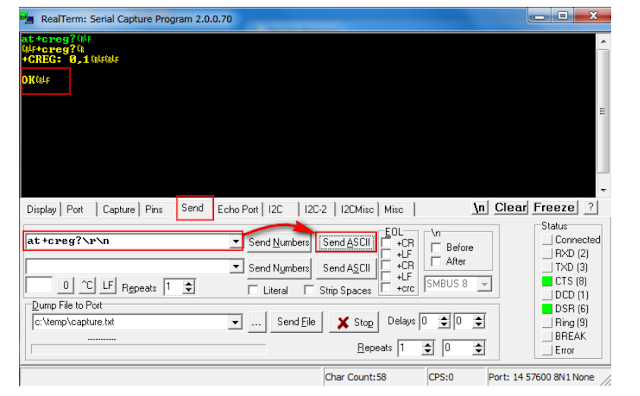
Task: Click the second empty send string field
Action: coord(127,267)
